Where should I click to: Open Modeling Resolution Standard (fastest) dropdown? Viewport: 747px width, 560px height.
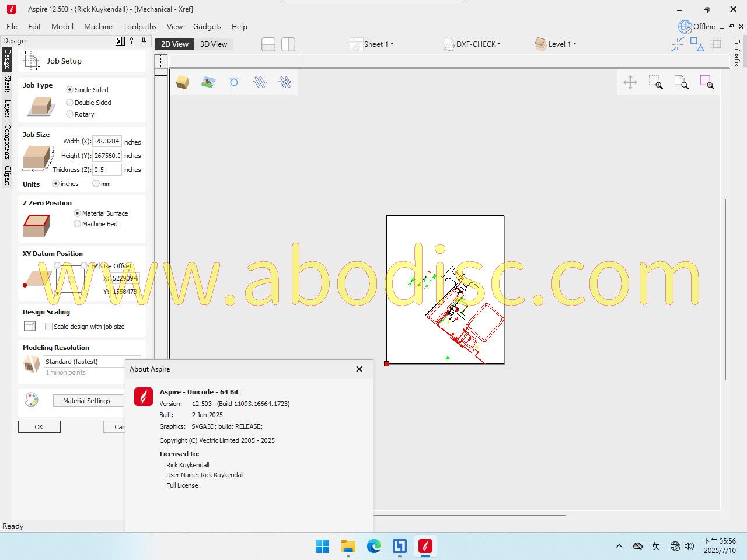tap(92, 362)
